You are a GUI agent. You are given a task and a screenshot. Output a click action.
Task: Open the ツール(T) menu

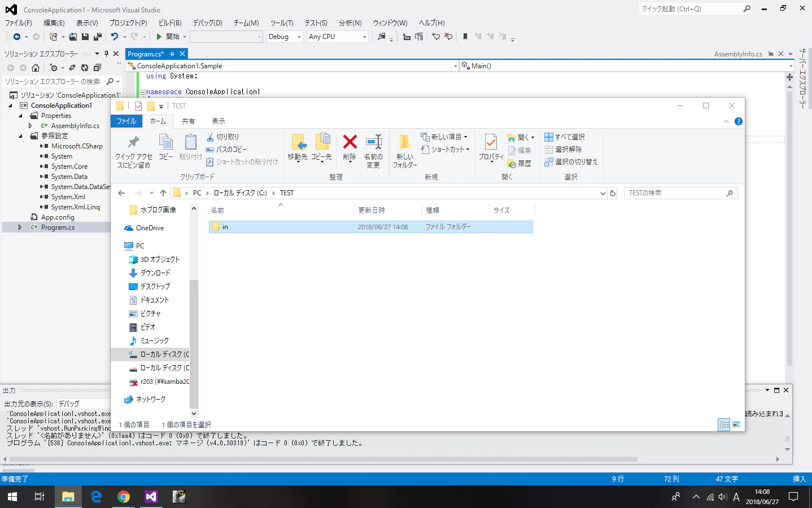point(282,23)
